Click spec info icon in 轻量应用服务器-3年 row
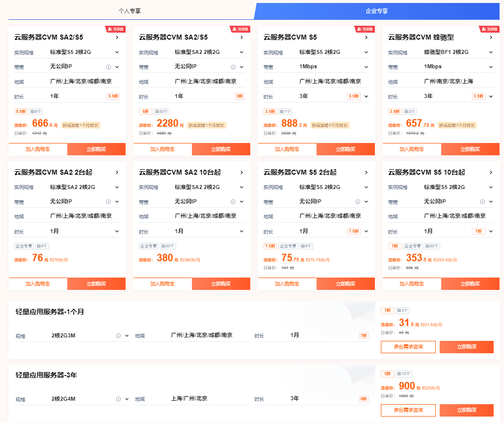Screen dimensions: 504x423 click(x=118, y=399)
